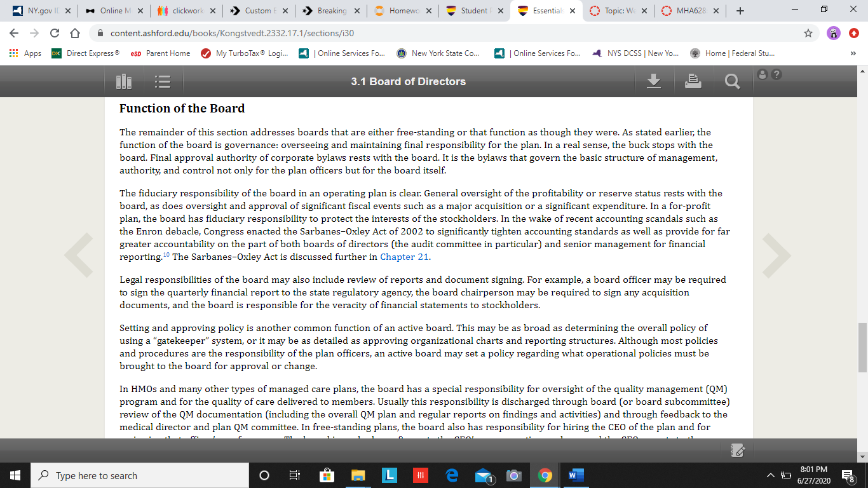
Task: Switch to the Custom E tab
Action: tap(259, 11)
